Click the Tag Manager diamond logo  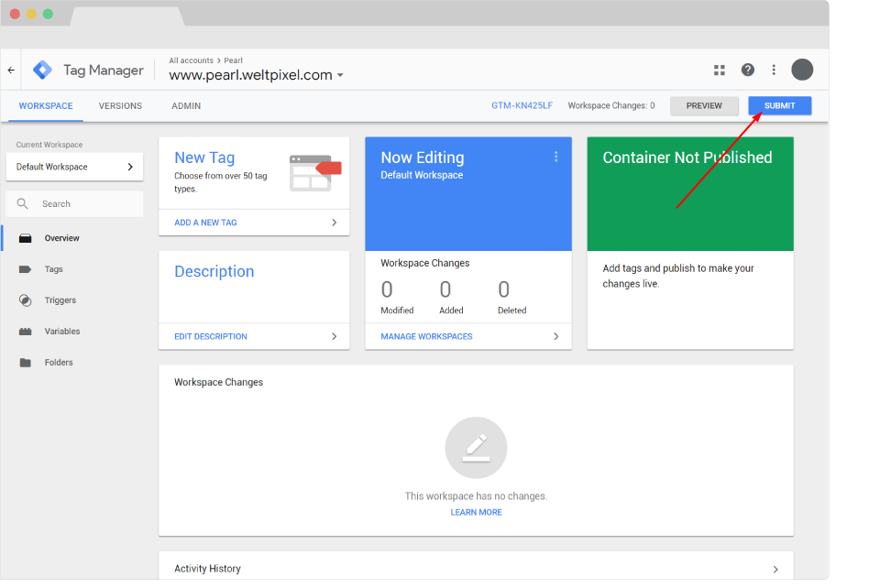click(42, 69)
